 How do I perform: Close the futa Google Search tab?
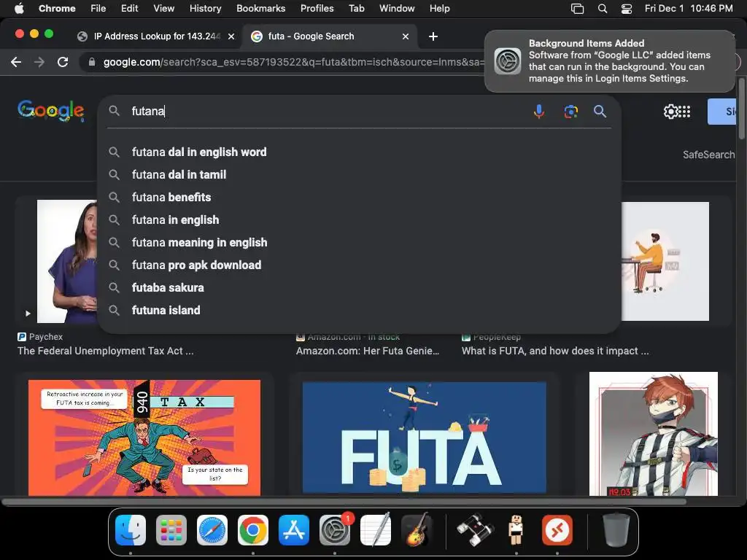[x=406, y=36]
